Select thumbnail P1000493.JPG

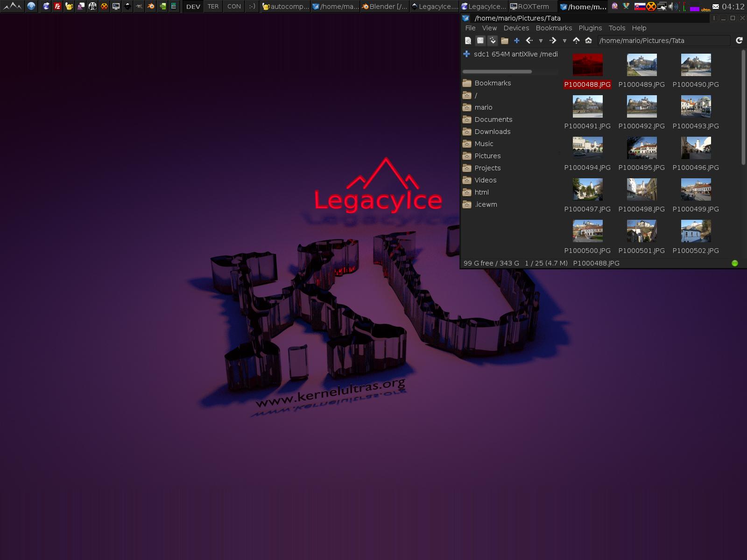[696, 106]
